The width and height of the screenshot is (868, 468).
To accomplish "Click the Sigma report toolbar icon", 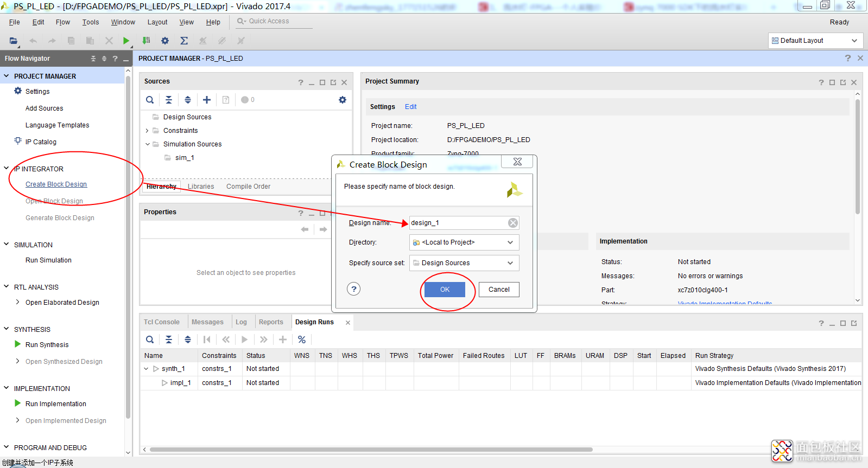I will click(x=184, y=41).
